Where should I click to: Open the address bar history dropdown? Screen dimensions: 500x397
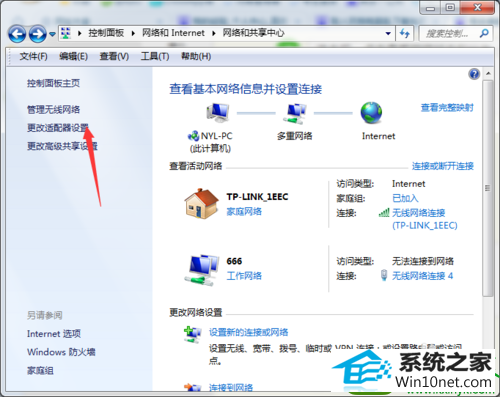[x=388, y=33]
